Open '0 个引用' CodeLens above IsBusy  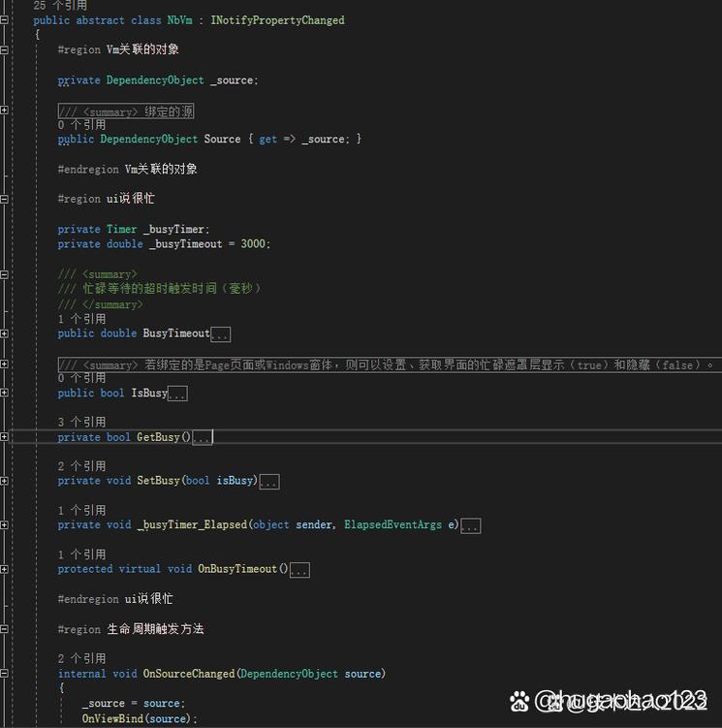pyautogui.click(x=81, y=378)
